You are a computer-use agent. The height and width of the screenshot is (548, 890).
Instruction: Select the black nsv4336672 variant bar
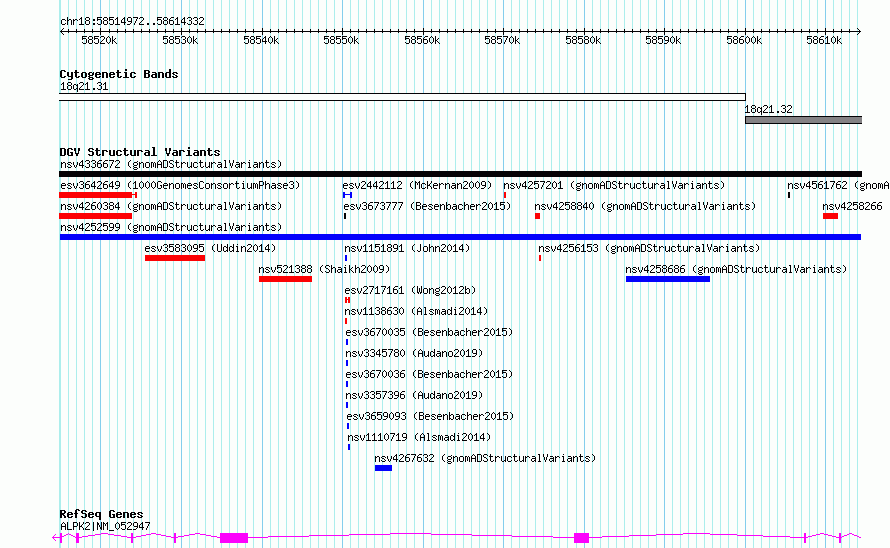pos(460,174)
